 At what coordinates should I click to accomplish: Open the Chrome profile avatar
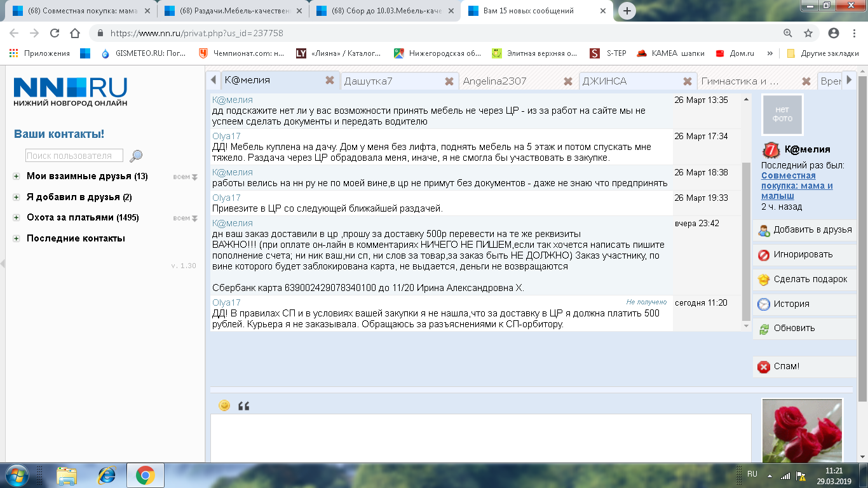tap(834, 33)
